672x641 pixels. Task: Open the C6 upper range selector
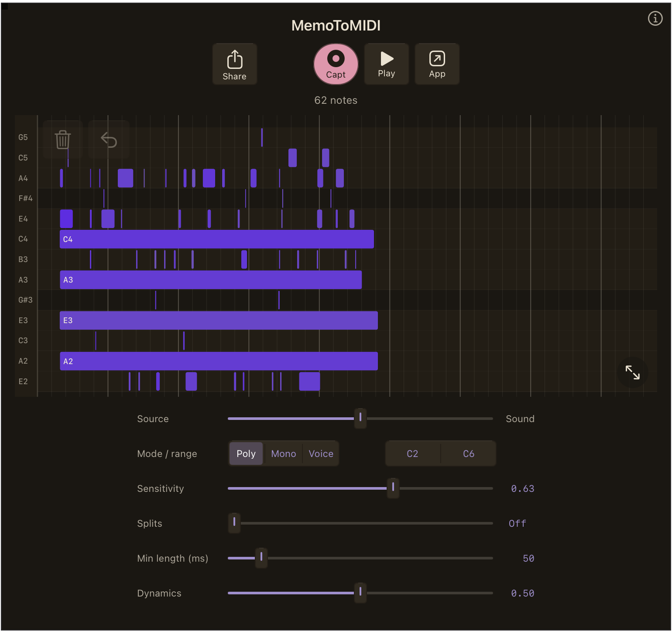click(469, 453)
